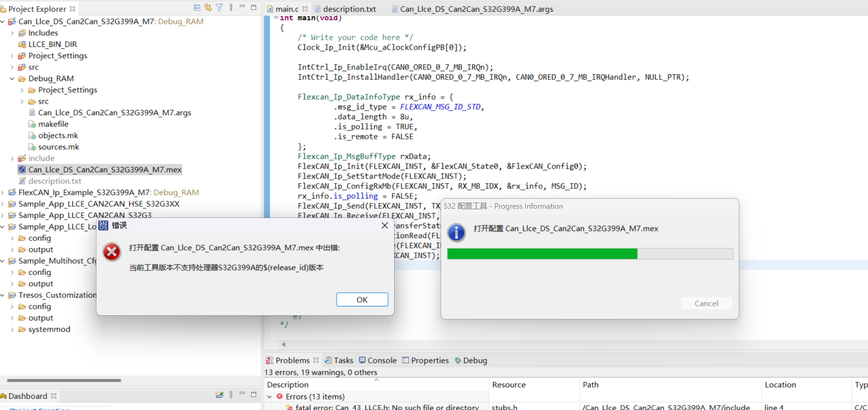
Task: Click OK in the error dialog
Action: click(x=362, y=299)
